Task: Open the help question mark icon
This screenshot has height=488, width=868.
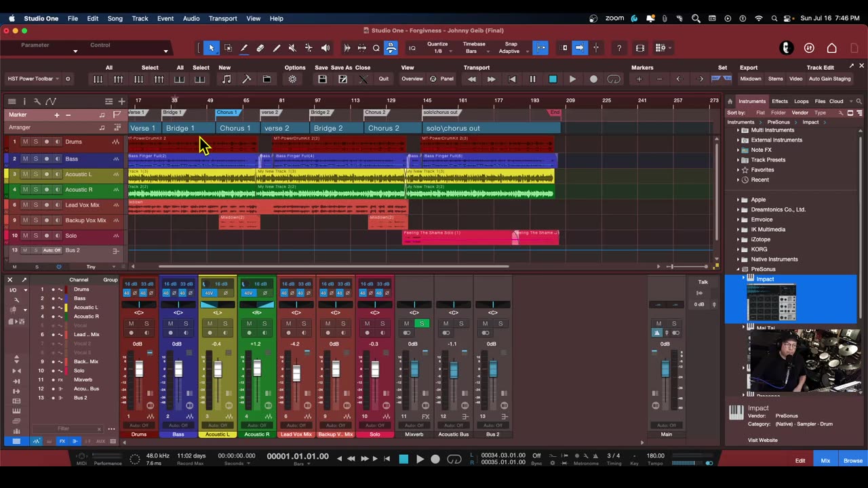Action: (x=619, y=48)
